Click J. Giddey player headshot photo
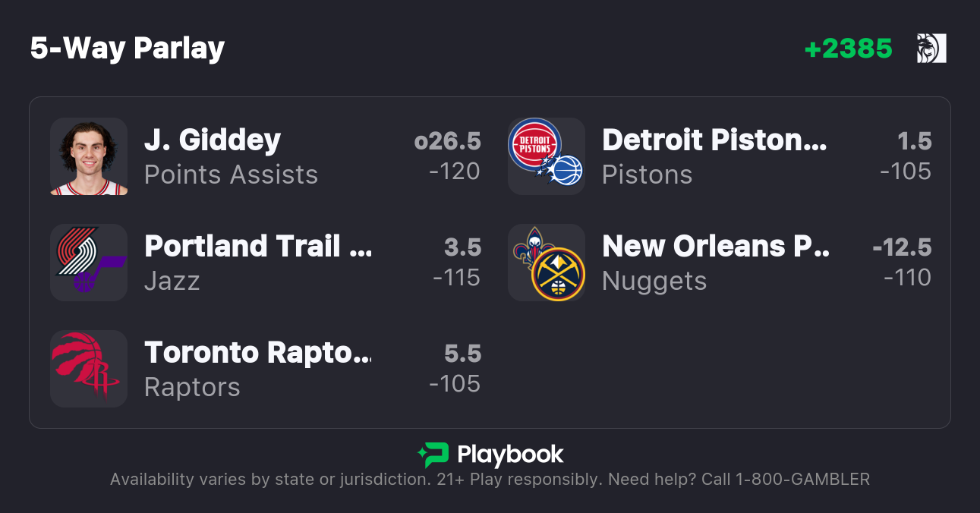 tap(89, 156)
